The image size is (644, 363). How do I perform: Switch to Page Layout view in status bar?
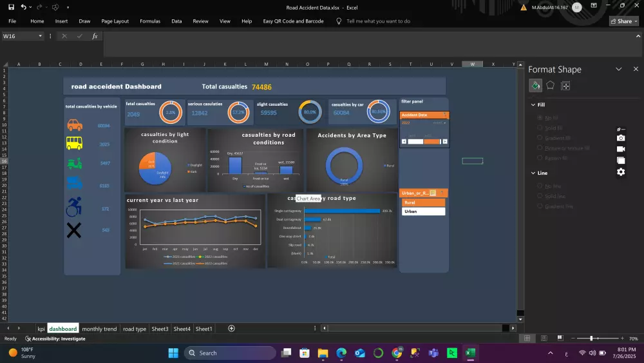point(544,338)
